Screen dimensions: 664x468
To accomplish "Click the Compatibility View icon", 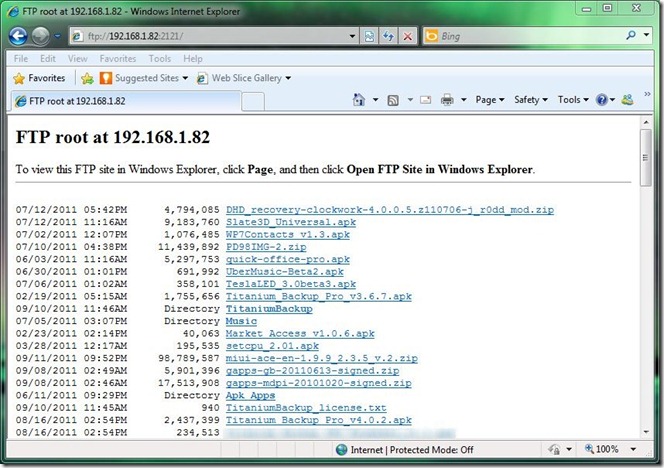I will pos(369,36).
